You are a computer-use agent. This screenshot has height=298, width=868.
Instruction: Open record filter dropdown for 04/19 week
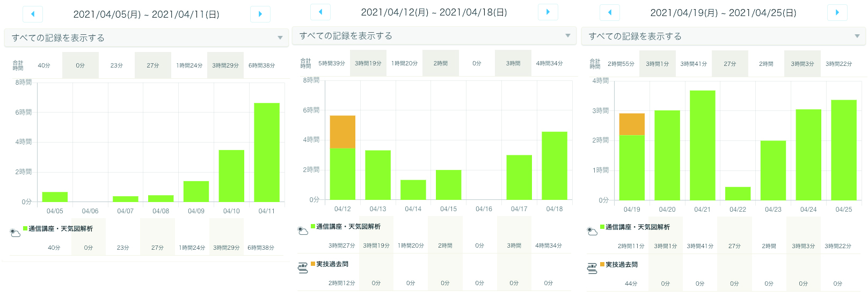click(723, 36)
